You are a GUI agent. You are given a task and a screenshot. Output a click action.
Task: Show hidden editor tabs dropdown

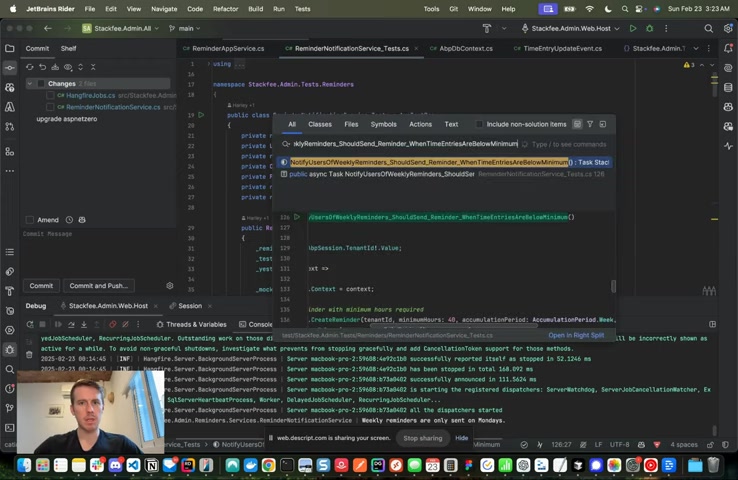[x=696, y=48]
